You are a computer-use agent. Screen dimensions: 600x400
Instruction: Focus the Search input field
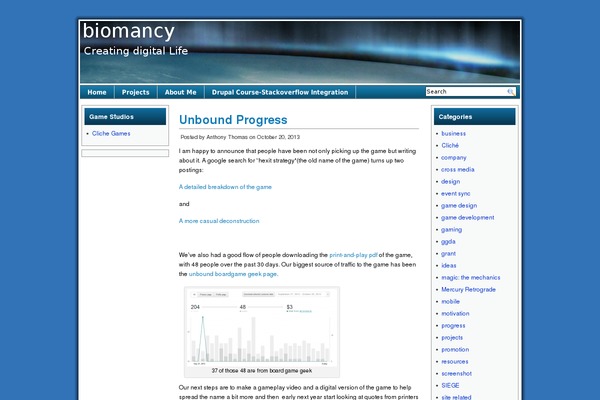coord(466,91)
